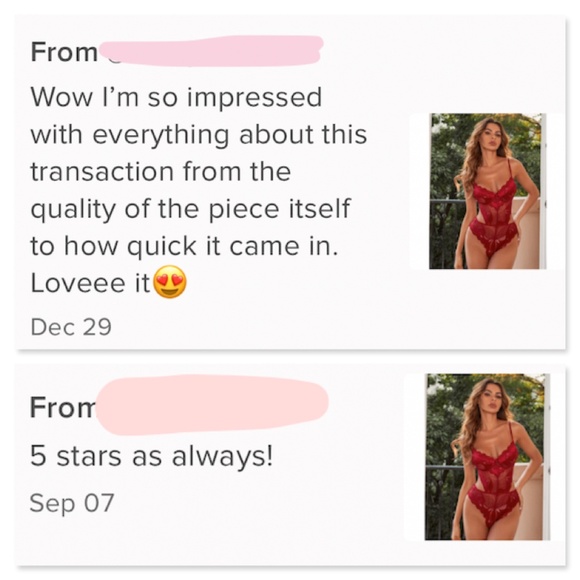Click the "with everything about this" line

(x=199, y=134)
